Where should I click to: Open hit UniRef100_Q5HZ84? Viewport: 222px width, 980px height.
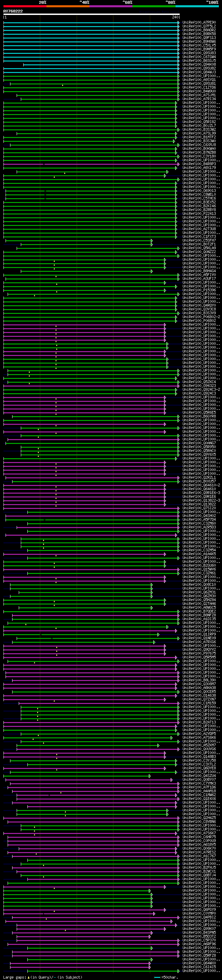(199, 600)
